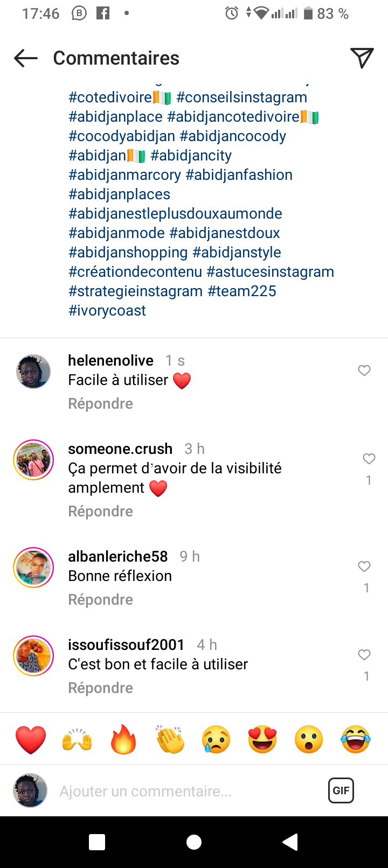Viewport: 388px width, 868px height.
Task: Open issoufissouf2001's profile picture
Action: coord(33,656)
